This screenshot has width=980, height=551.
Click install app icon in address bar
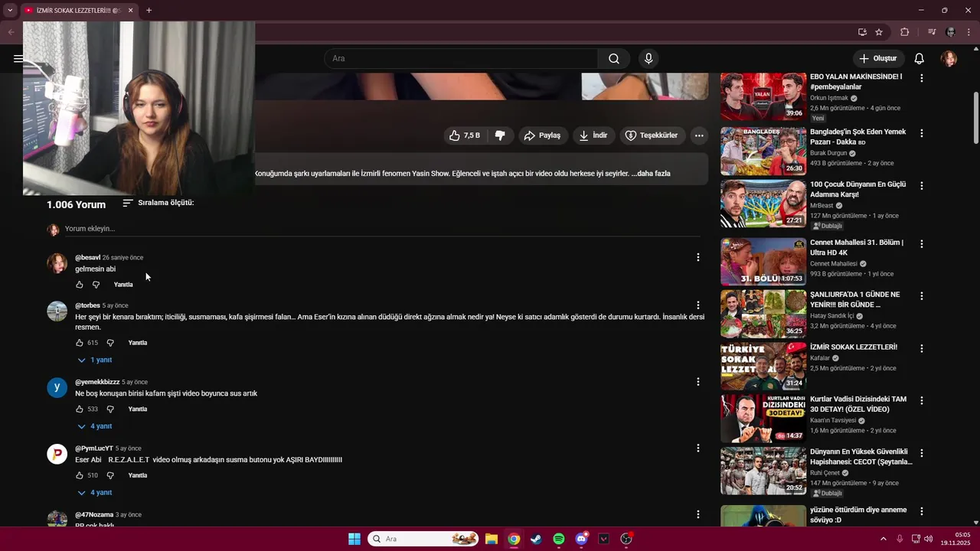click(x=862, y=32)
